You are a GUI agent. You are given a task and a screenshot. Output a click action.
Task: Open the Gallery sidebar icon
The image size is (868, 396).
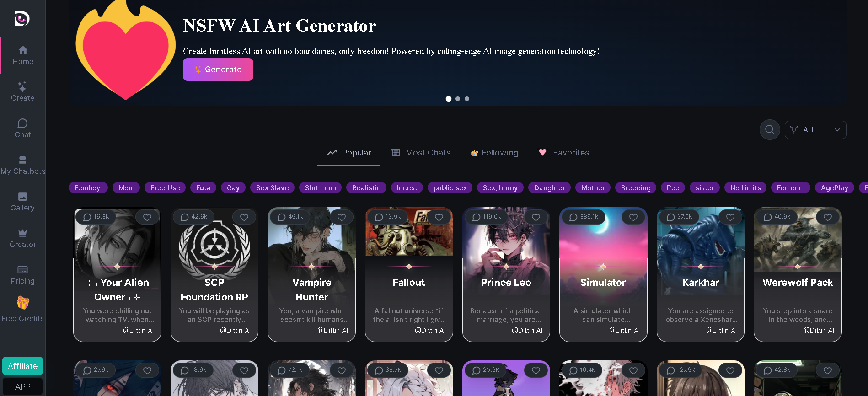tap(22, 196)
